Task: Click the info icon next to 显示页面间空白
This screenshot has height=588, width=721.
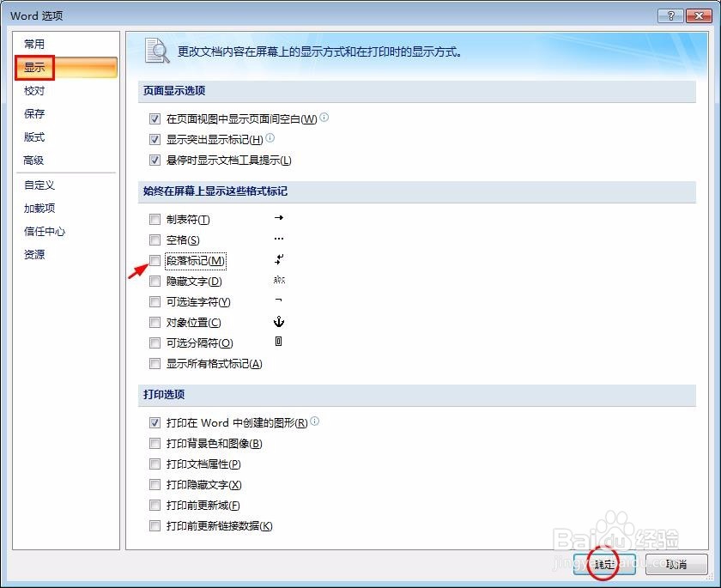Action: coord(324,117)
